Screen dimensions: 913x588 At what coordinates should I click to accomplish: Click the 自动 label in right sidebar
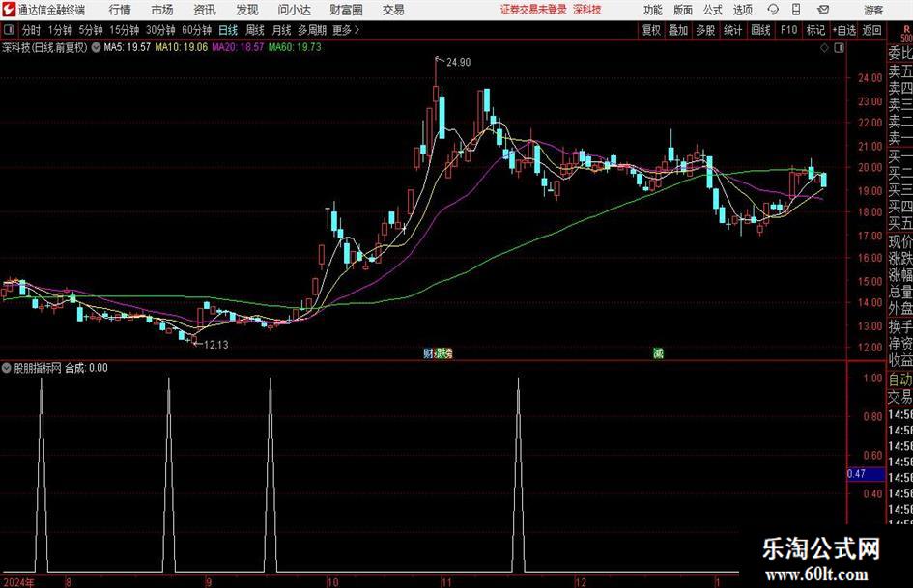click(899, 379)
